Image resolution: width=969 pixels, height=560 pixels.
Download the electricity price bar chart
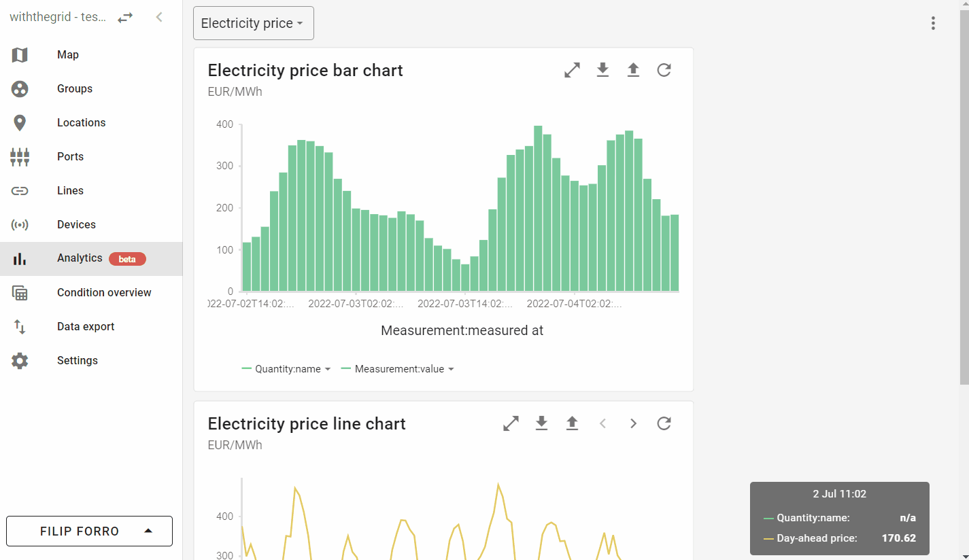(602, 70)
